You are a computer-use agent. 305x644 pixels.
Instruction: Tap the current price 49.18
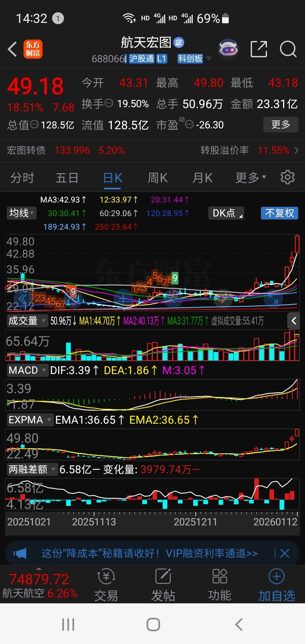tap(35, 86)
